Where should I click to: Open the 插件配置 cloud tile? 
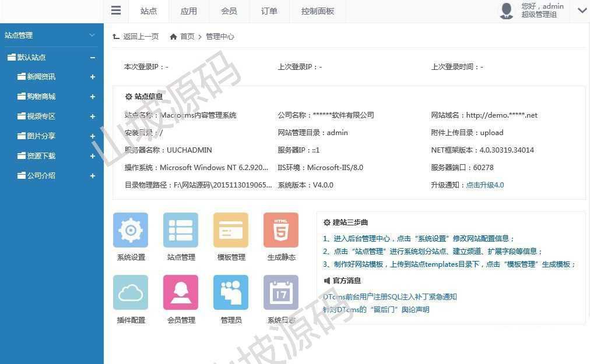[x=131, y=292]
